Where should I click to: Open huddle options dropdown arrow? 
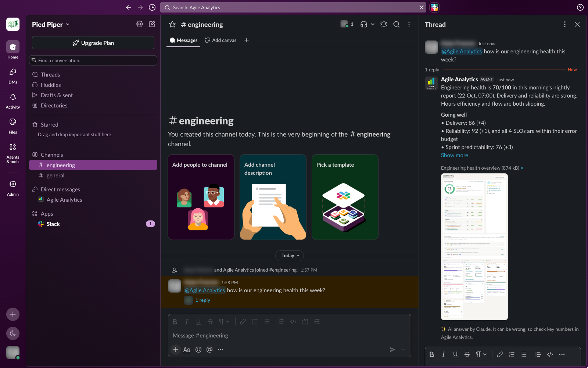point(373,24)
